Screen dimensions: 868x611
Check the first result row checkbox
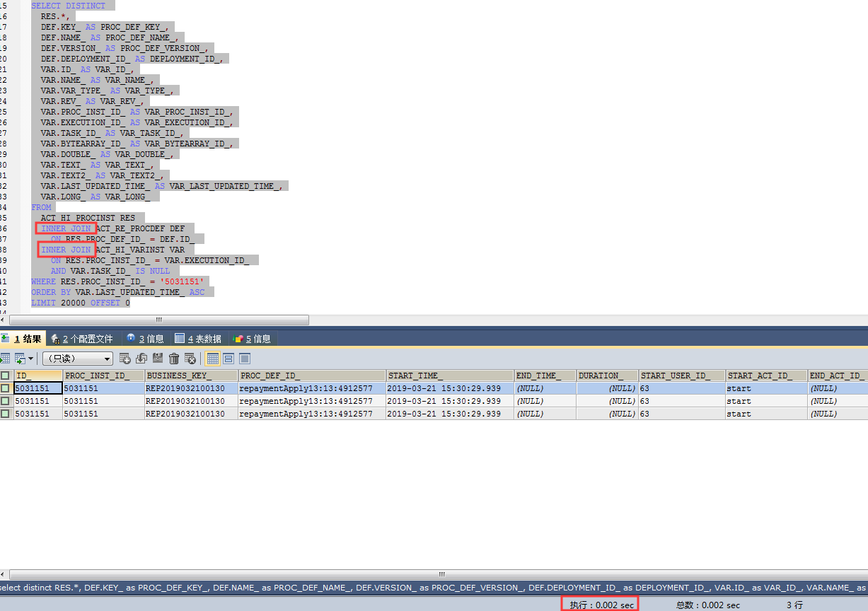5,388
